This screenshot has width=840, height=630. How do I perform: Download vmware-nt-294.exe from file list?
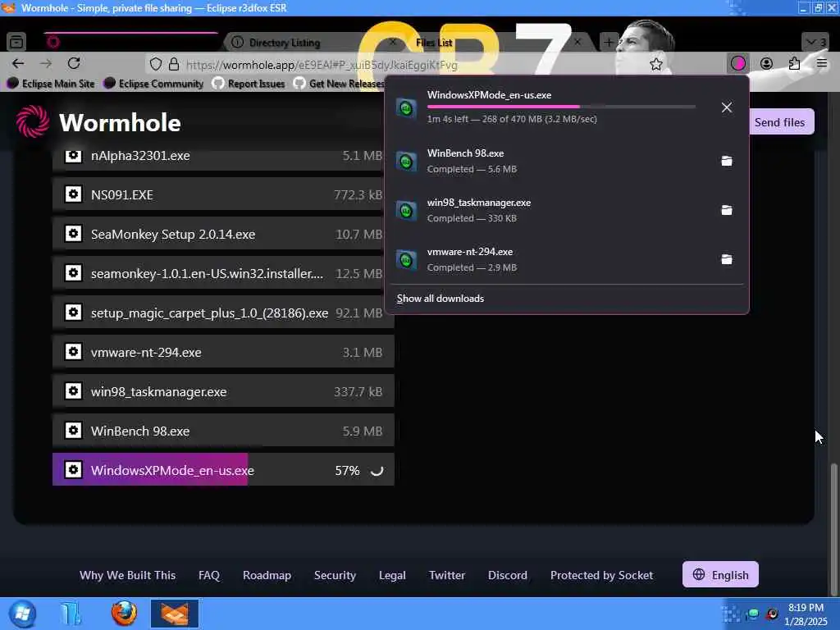pos(223,352)
